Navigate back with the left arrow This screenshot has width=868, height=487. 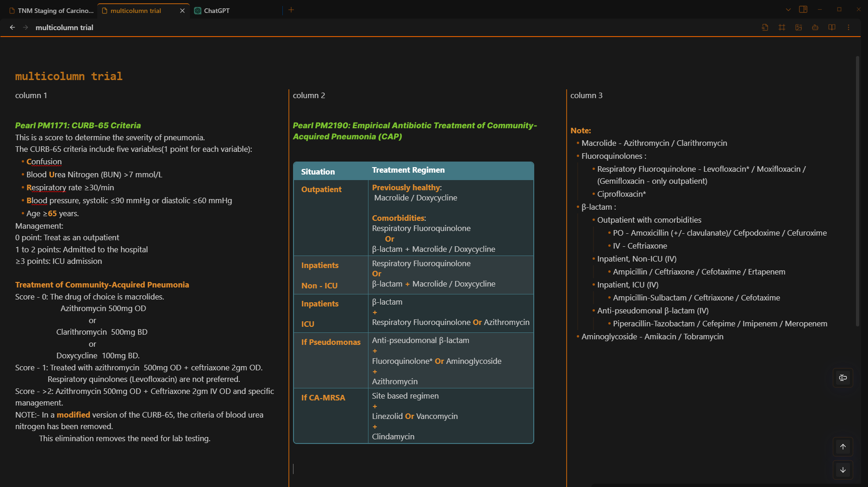[12, 27]
